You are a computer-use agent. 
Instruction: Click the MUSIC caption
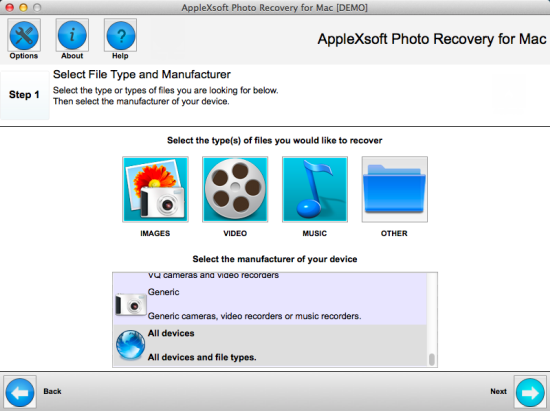pyautogui.click(x=315, y=234)
